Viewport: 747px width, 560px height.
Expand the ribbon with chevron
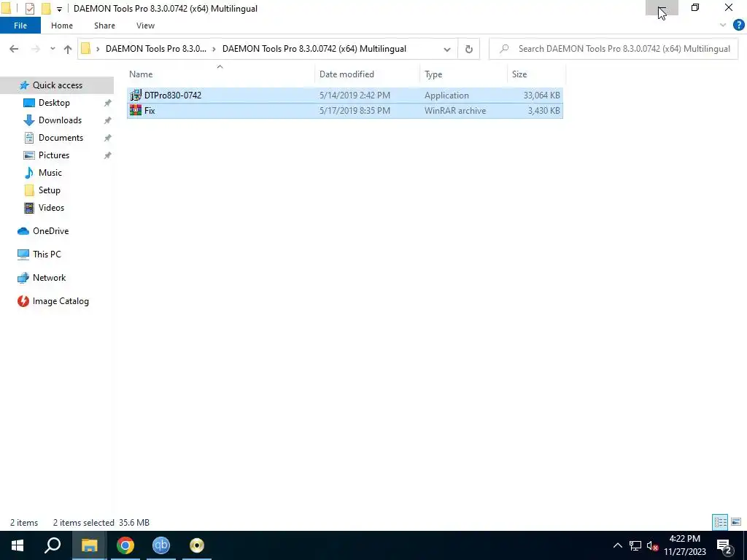pos(723,26)
